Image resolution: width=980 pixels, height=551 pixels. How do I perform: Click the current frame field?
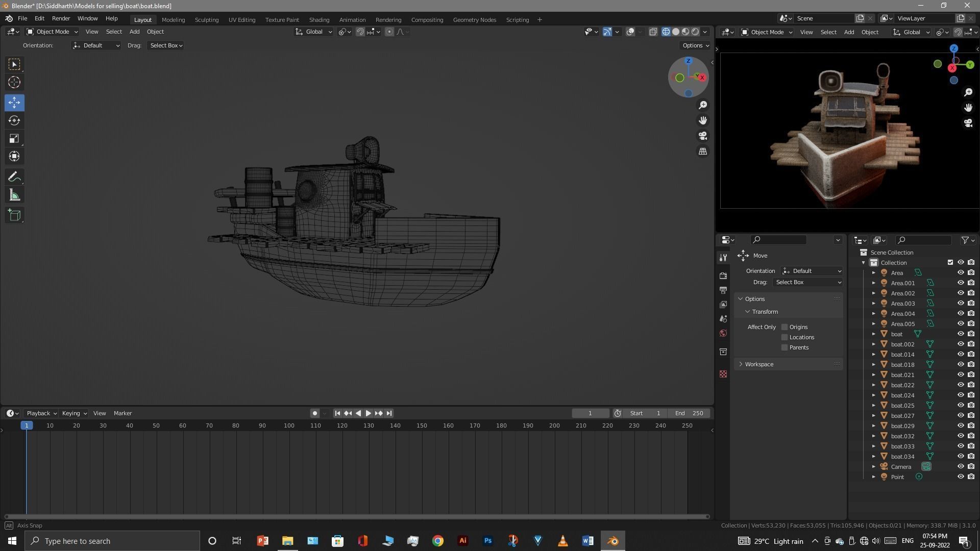pyautogui.click(x=590, y=413)
